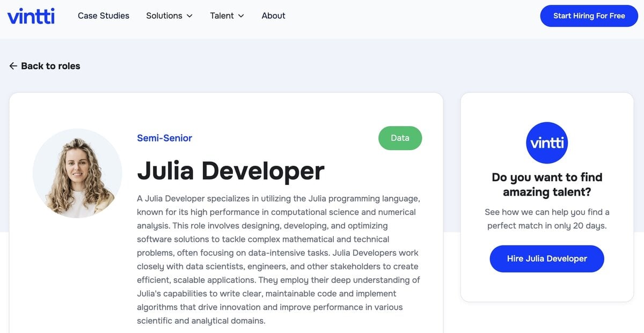Click the Julia Developer heading
The image size is (644, 333).
[x=231, y=171]
